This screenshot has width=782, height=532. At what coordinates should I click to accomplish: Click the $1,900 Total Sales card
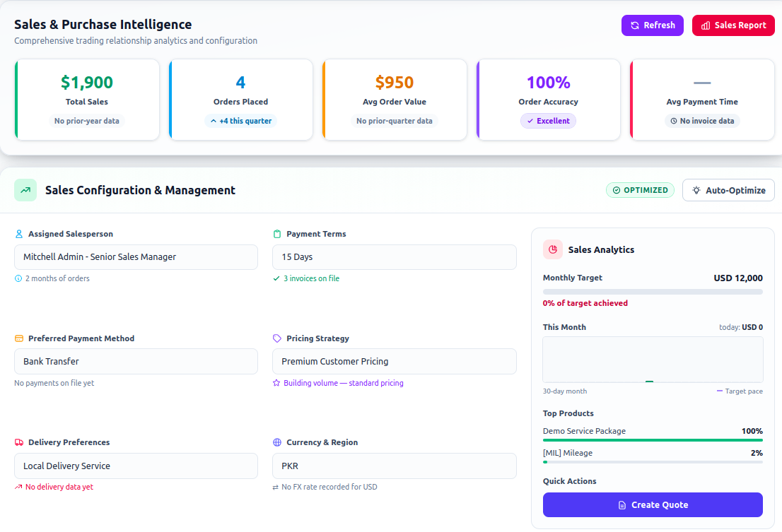point(87,100)
